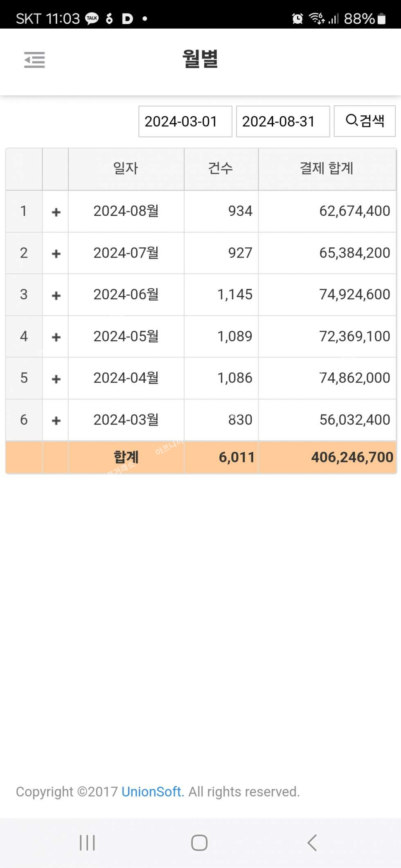401x868 pixels.
Task: Open the UnionSoft footer link
Action: point(151,792)
